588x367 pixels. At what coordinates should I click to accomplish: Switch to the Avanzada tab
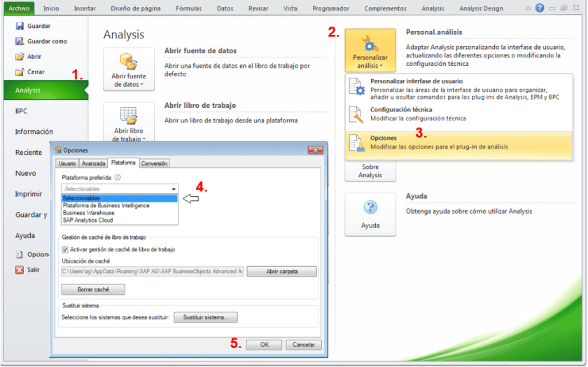(93, 163)
